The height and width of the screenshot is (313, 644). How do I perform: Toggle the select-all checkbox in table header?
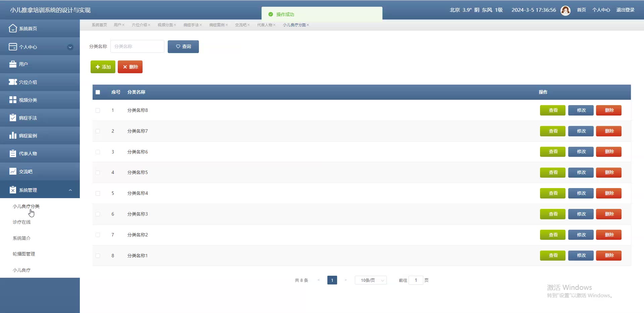coord(98,92)
